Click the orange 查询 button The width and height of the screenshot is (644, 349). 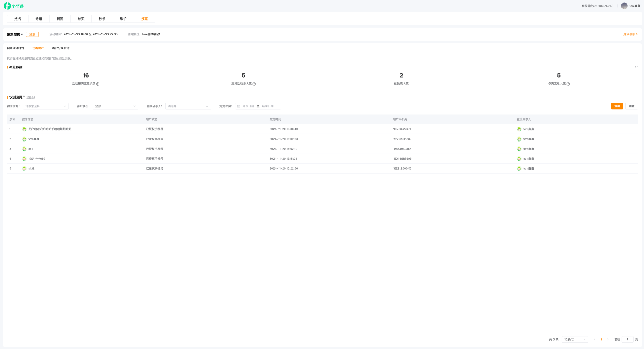click(617, 106)
